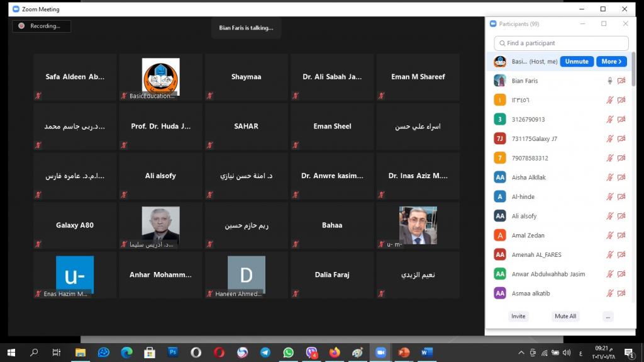Screen dimensions: 644x362
Task: Click the Invite button
Action: [518, 316]
